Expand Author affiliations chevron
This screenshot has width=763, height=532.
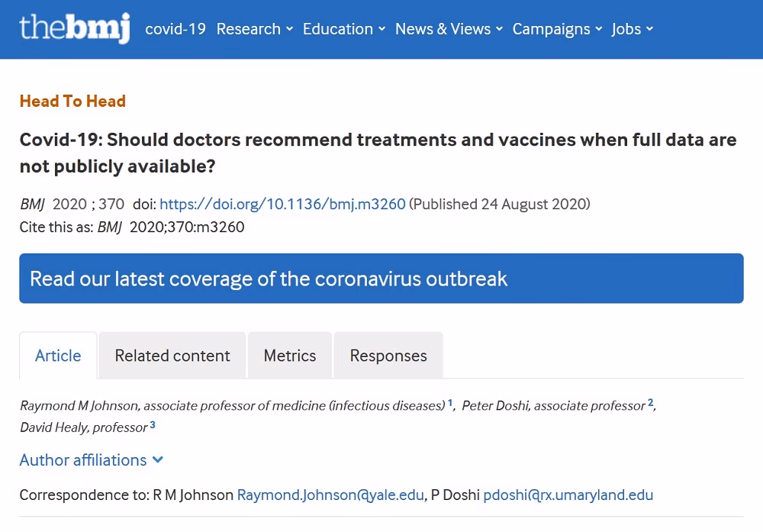[x=158, y=459]
